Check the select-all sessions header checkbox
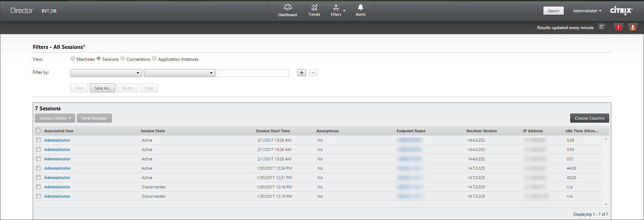The height and width of the screenshot is (220, 644). pos(38,130)
